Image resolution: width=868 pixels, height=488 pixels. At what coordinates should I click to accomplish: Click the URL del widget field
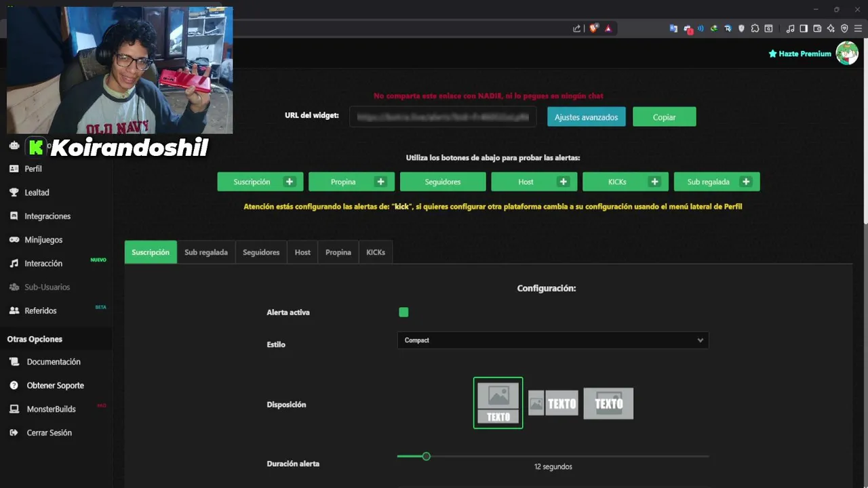click(x=443, y=117)
